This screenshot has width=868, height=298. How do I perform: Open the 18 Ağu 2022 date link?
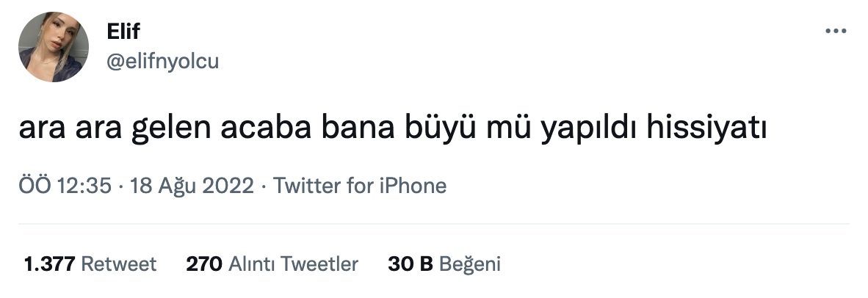(192, 186)
